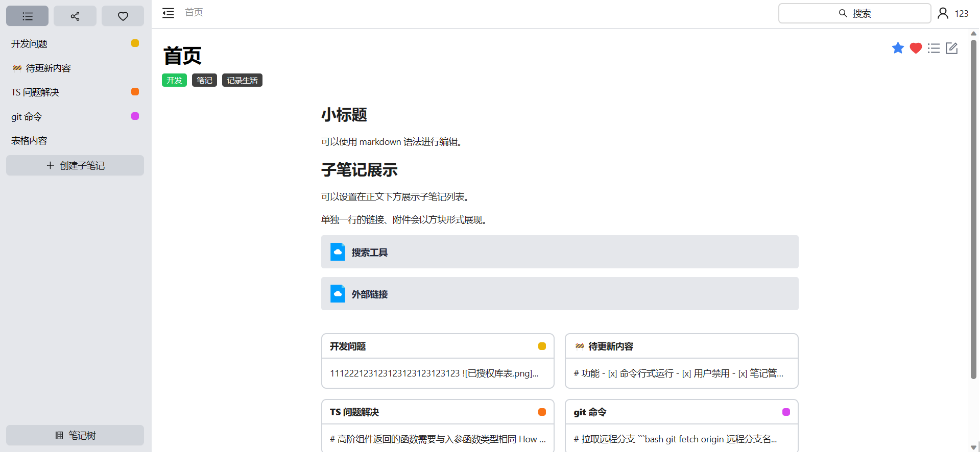
Task: Open the outline list icon
Action: click(934, 48)
